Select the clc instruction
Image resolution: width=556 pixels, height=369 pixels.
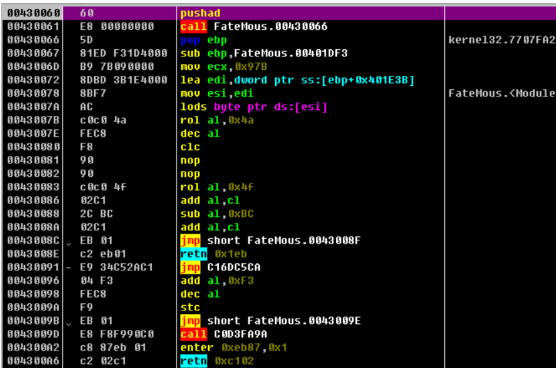[x=190, y=147]
